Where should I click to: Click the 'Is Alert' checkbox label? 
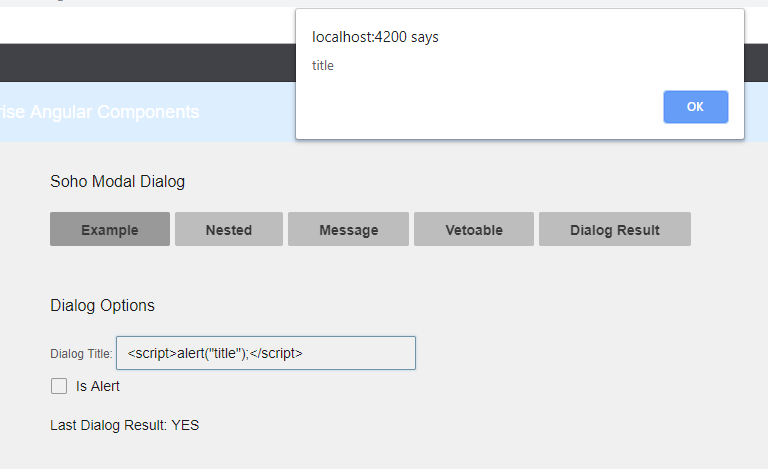[97, 386]
